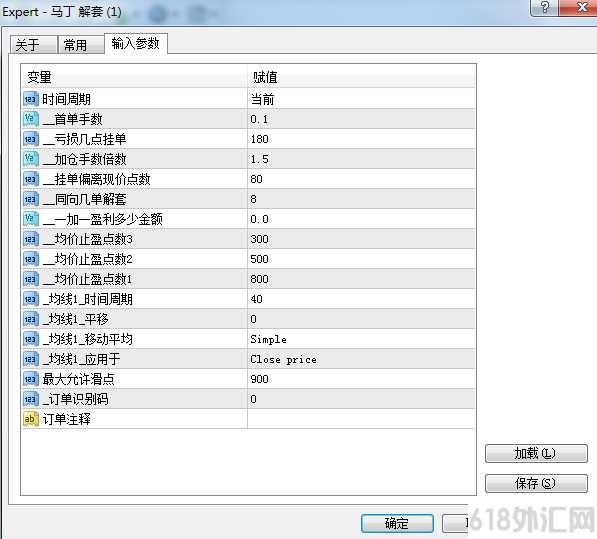Click the string 'ab' icon beside 订单注释
Image resolution: width=597 pixels, height=539 pixels.
point(31,419)
